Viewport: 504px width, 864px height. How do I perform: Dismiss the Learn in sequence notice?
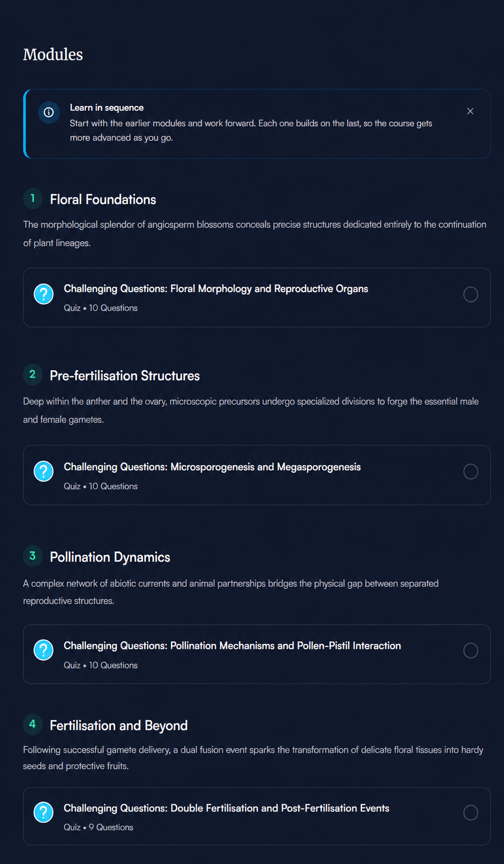pos(470,111)
